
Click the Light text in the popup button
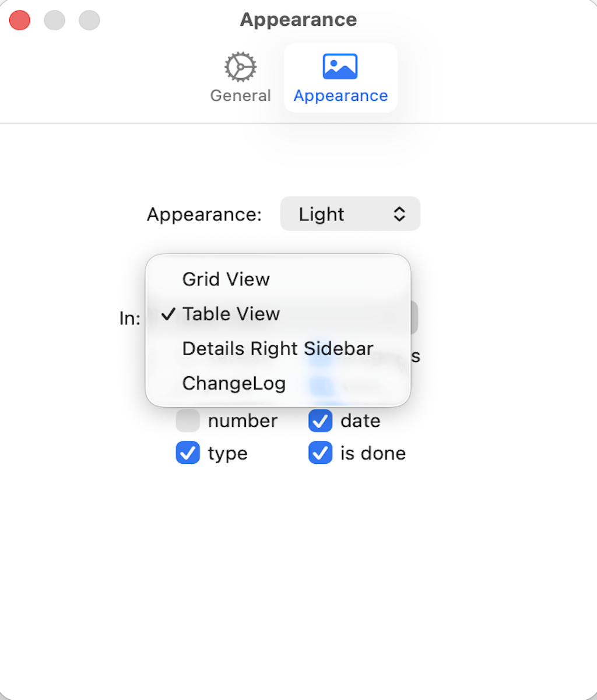(x=321, y=213)
